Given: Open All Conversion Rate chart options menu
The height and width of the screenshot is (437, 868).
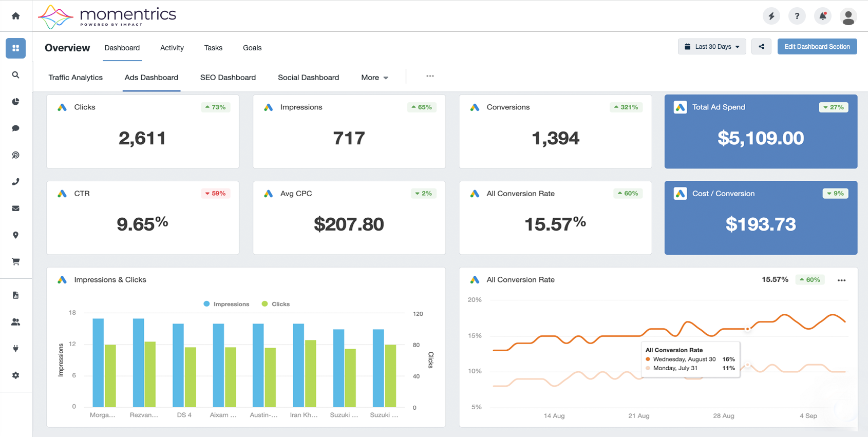Looking at the screenshot, I should pos(841,280).
